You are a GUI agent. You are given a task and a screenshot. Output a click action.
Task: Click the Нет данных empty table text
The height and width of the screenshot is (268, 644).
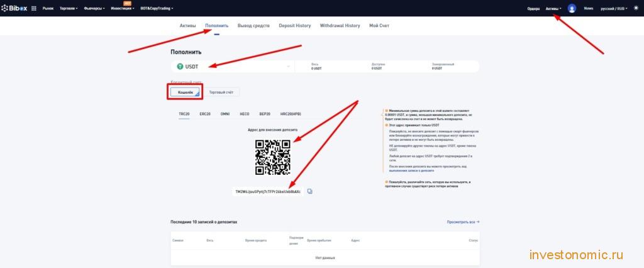pyautogui.click(x=325, y=258)
